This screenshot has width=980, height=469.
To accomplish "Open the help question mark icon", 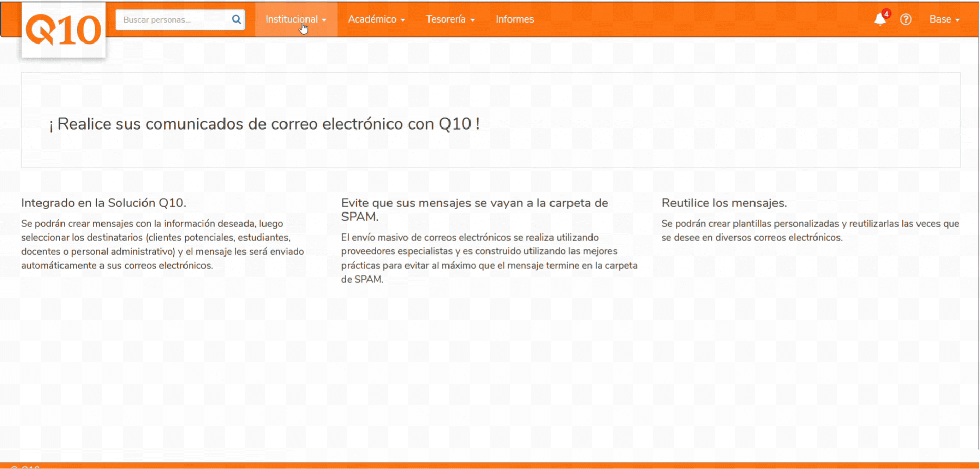I will coord(906,19).
